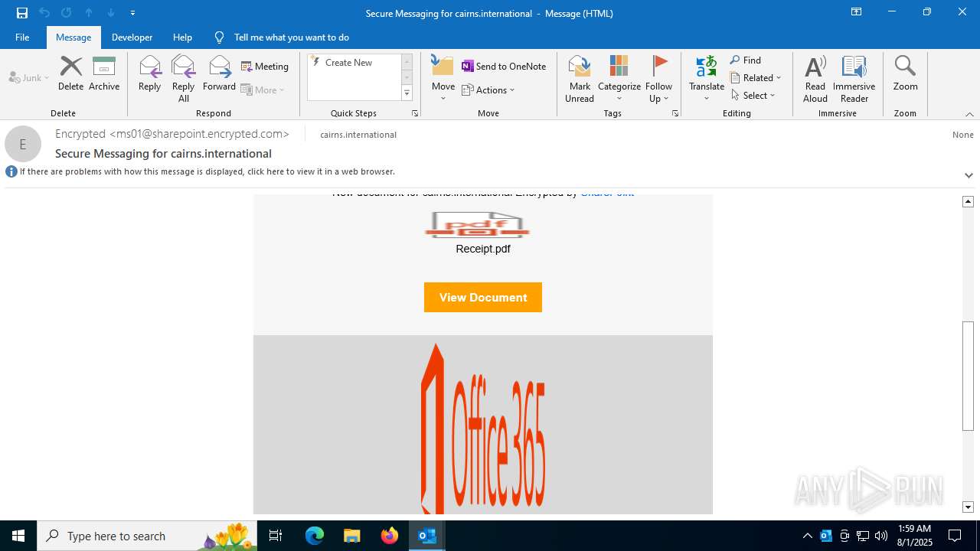980x551 pixels.
Task: Send message to OneNote
Action: point(504,67)
